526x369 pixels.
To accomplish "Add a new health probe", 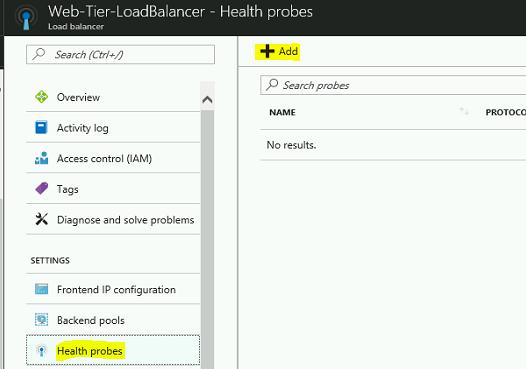I will point(278,51).
